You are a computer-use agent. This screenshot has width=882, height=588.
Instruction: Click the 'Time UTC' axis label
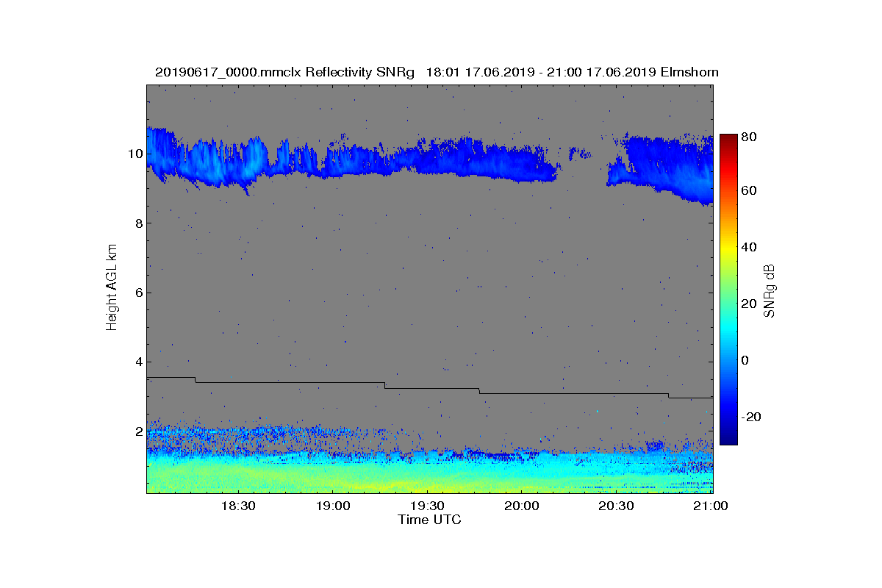[430, 520]
